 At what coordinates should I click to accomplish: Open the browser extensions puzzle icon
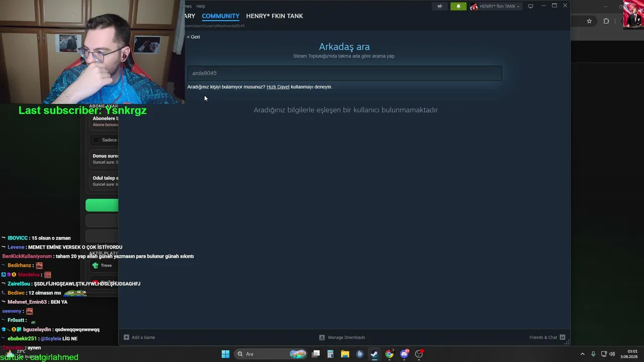[606, 21]
